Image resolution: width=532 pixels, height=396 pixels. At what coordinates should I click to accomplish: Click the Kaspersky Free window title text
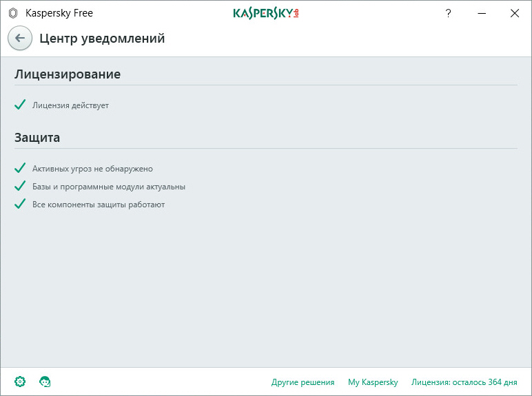click(x=59, y=13)
